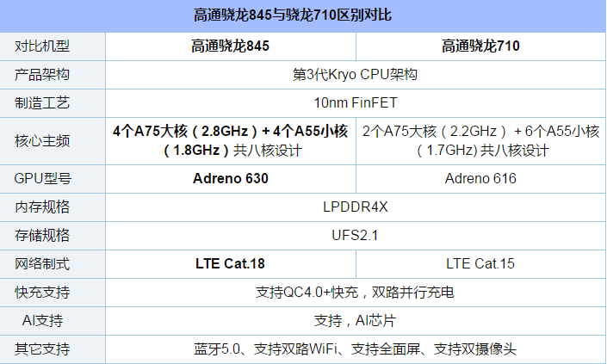Select the 高通骁龙845 column header
Viewport: 607px width, 364px height.
coord(231,46)
